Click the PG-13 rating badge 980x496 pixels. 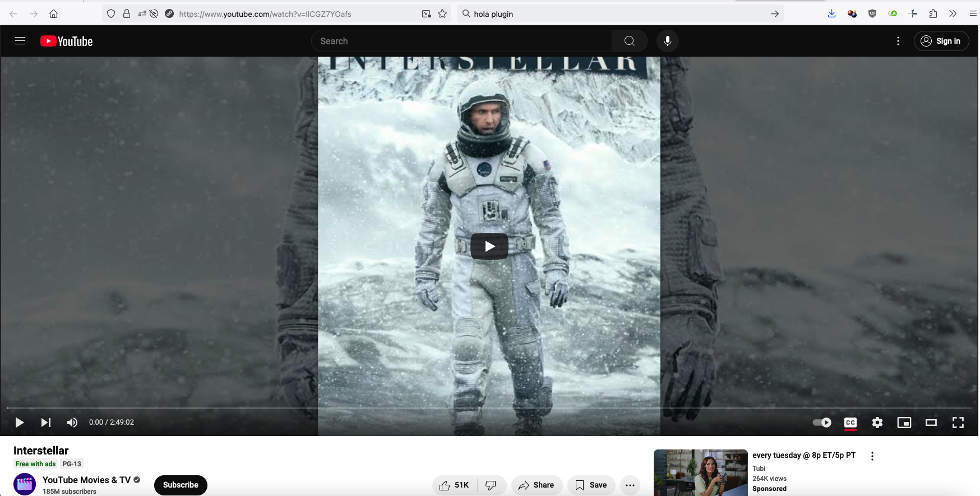pos(72,464)
